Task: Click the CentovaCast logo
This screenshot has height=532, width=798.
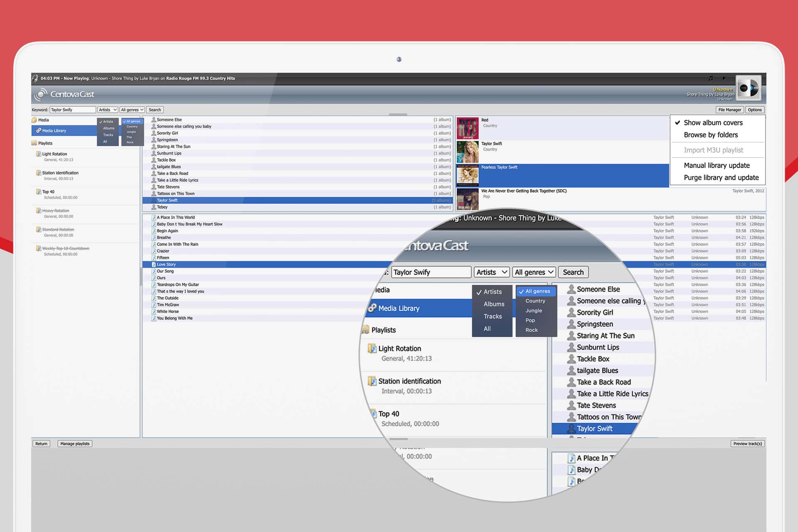Action: tap(64, 94)
